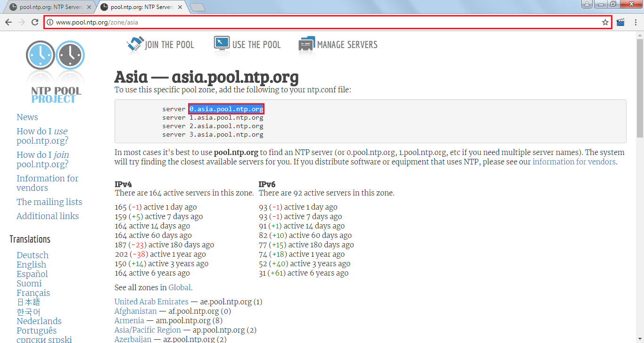Click 3.asia.pool.ntp.org server line
Image resolution: width=644 pixels, height=343 pixels.
point(213,135)
